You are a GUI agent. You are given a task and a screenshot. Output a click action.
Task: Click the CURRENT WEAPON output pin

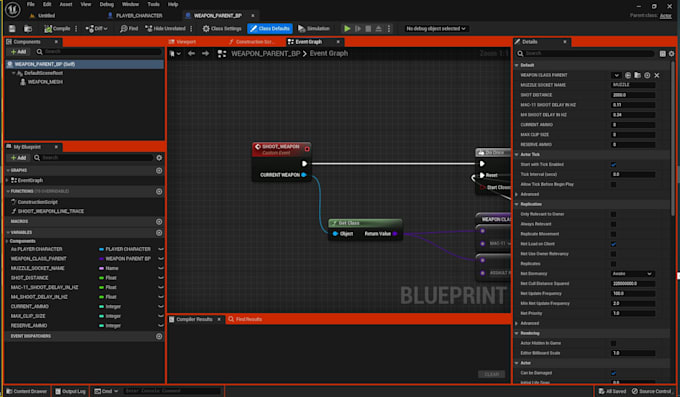[304, 175]
